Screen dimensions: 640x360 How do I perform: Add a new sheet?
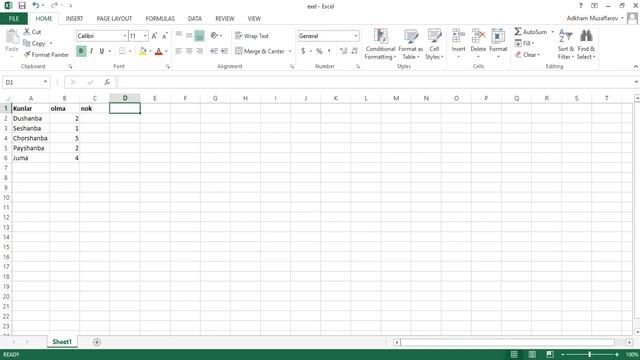[97, 342]
